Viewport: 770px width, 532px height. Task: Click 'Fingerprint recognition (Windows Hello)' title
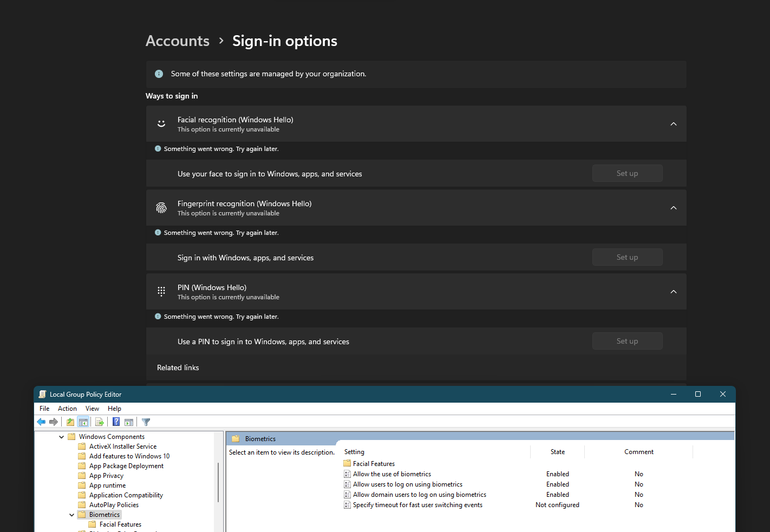click(x=245, y=203)
